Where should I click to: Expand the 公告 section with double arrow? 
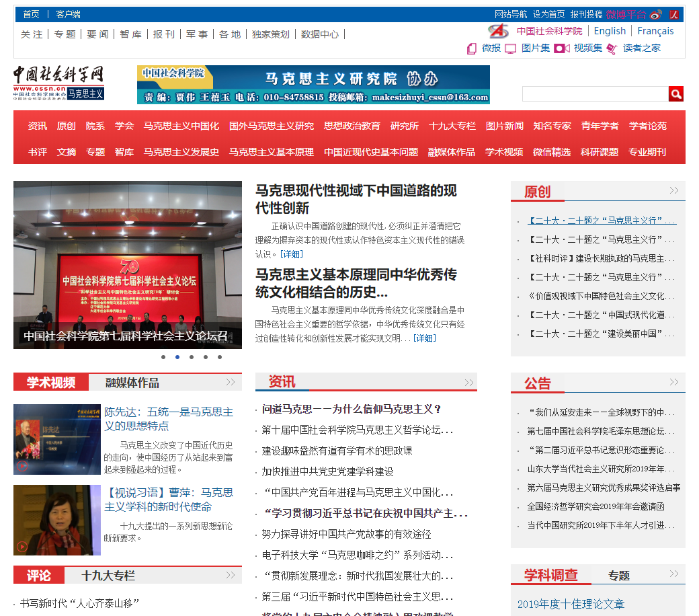click(x=674, y=382)
